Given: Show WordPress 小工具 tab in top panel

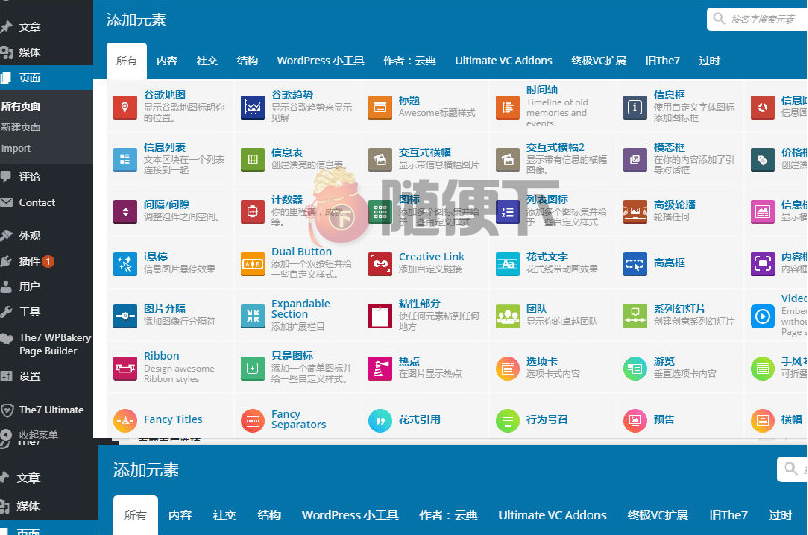Looking at the screenshot, I should click(321, 61).
